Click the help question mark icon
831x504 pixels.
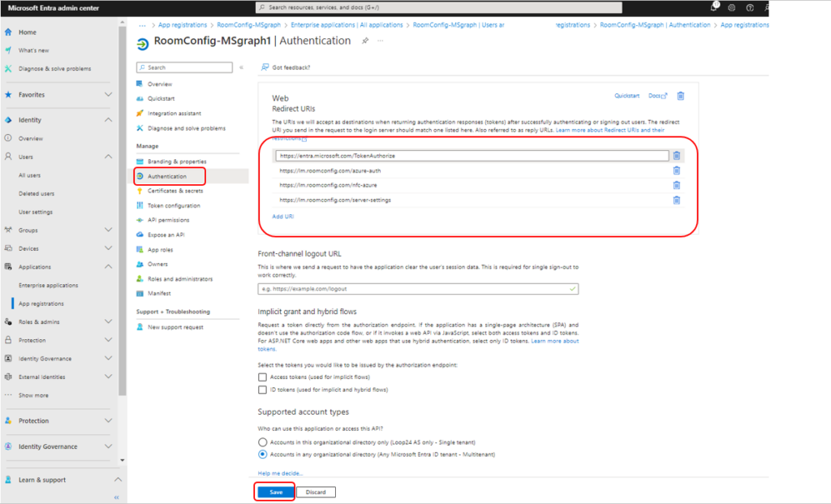(x=749, y=7)
